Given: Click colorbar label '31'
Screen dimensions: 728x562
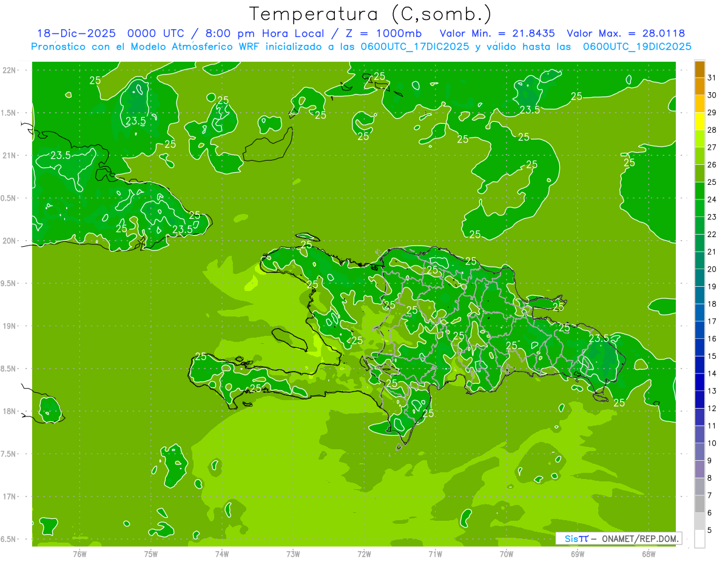Looking at the screenshot, I should pyautogui.click(x=712, y=78).
